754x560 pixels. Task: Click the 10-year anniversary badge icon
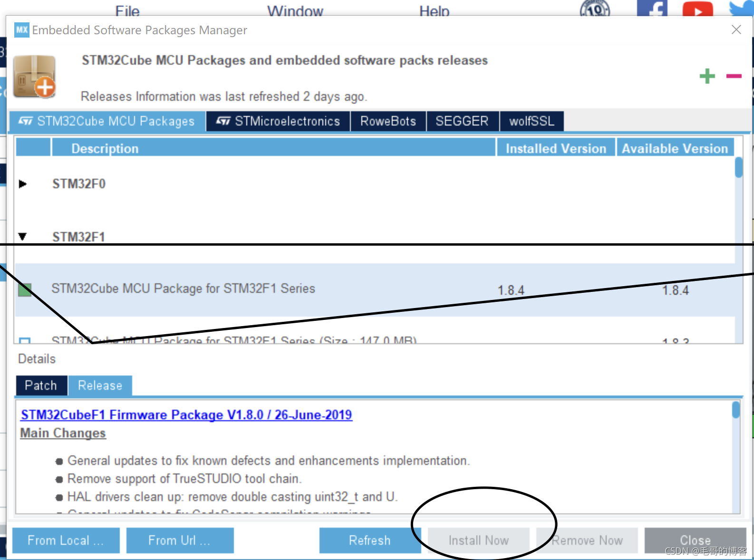click(595, 8)
